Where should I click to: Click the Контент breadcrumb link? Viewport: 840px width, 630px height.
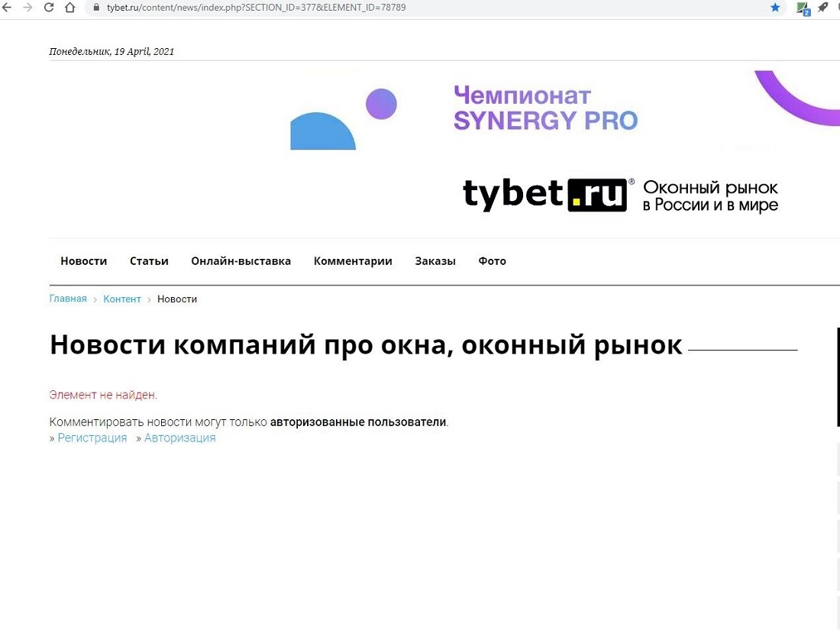click(x=122, y=299)
